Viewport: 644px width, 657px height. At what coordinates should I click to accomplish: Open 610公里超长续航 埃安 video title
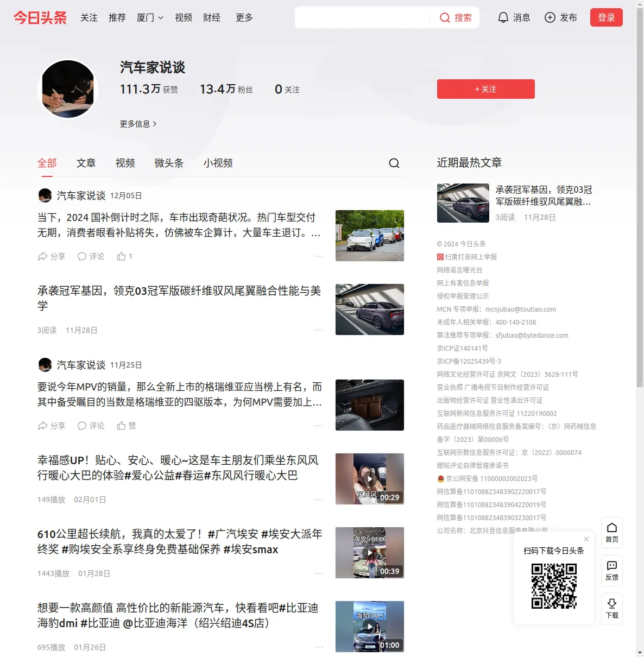(x=180, y=541)
